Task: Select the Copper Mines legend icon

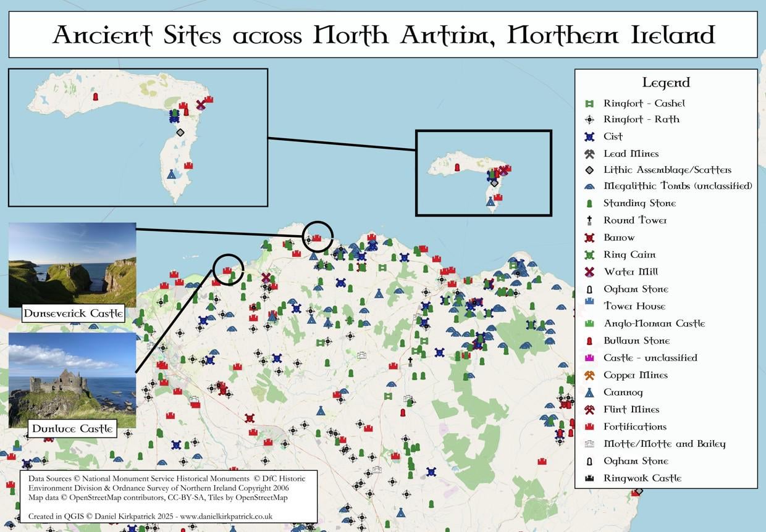Action: 589,375
